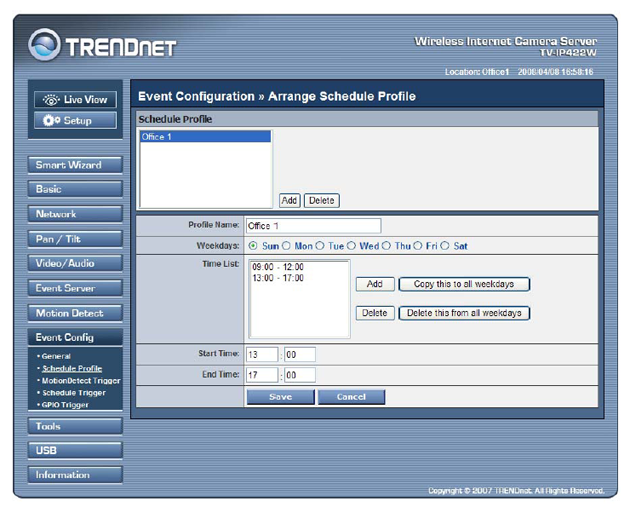630x507 pixels.
Task: Add a time range to Time List
Action: click(x=375, y=284)
